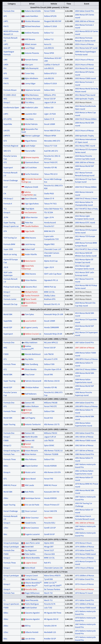Open the Cadillac V-Series.R link

(x=52, y=65)
